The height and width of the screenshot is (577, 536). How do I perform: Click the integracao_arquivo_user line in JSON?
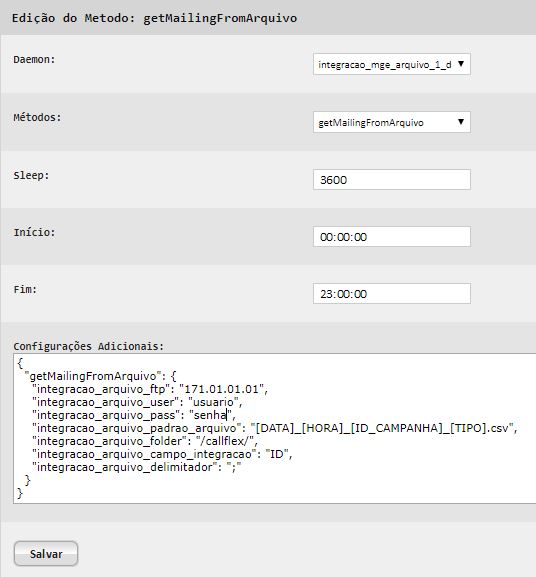coord(137,402)
